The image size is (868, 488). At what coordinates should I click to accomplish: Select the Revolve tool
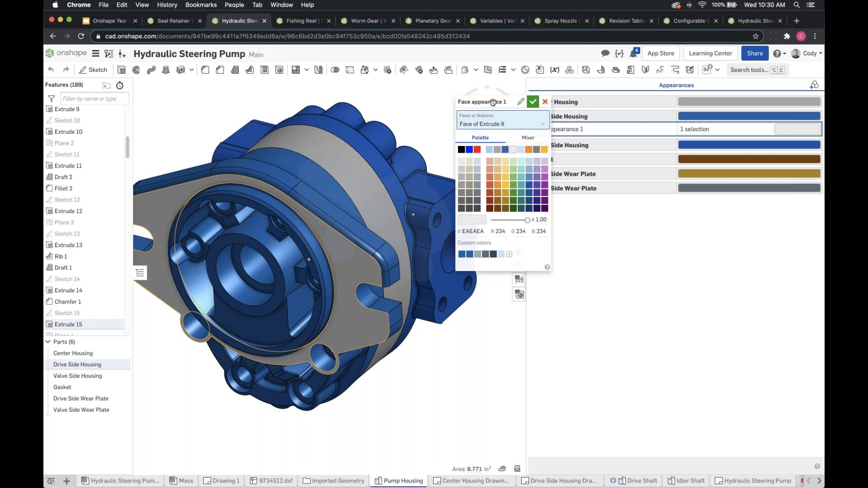coord(136,70)
